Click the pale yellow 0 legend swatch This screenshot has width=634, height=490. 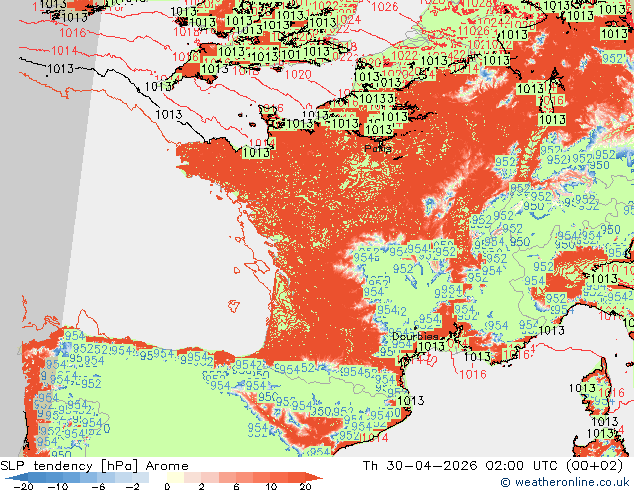pyautogui.click(x=175, y=477)
